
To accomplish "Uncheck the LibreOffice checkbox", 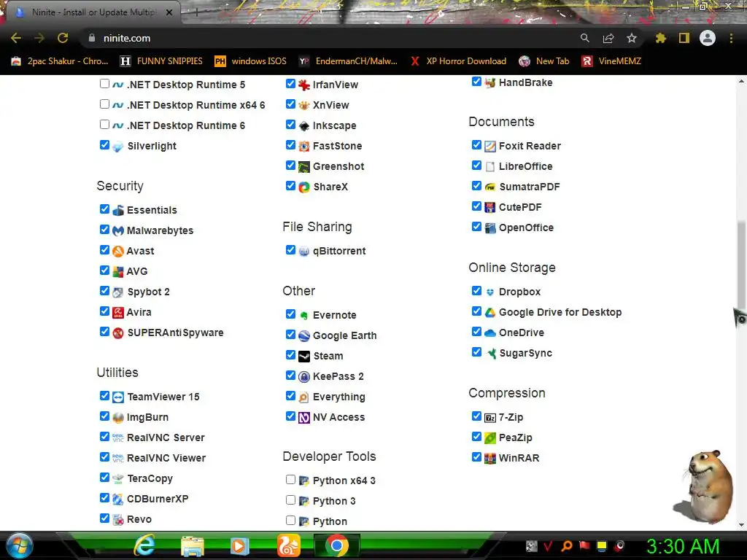I will point(476,166).
